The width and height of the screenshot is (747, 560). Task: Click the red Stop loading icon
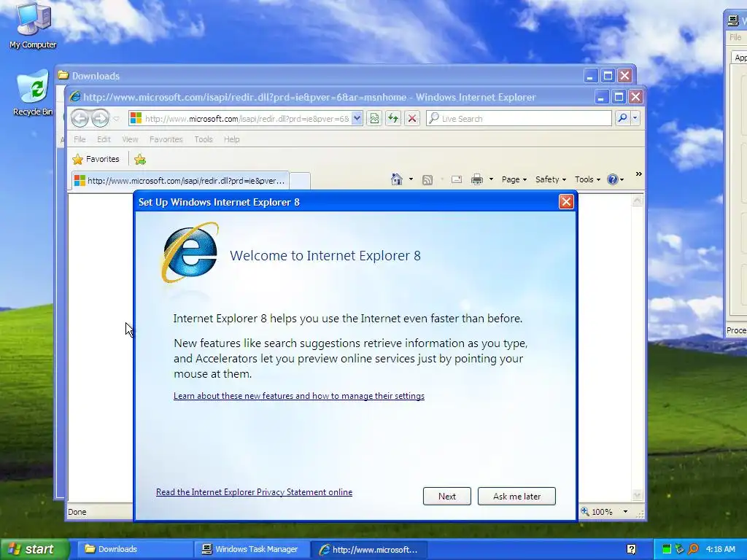412,119
